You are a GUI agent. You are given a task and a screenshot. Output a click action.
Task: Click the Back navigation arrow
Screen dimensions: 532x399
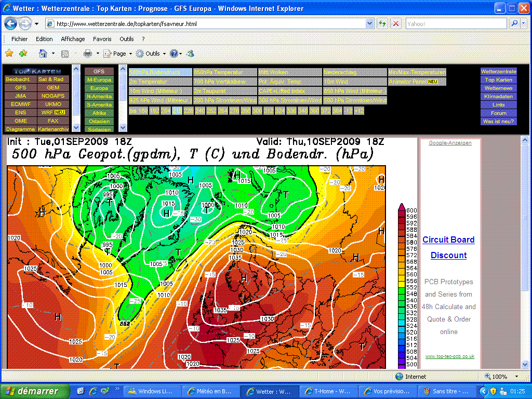pyautogui.click(x=10, y=23)
